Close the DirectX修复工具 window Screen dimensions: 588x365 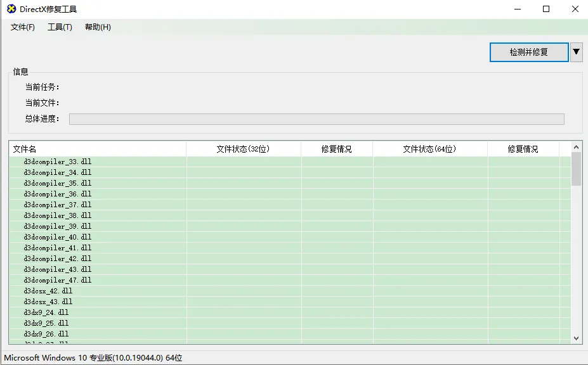575,9
